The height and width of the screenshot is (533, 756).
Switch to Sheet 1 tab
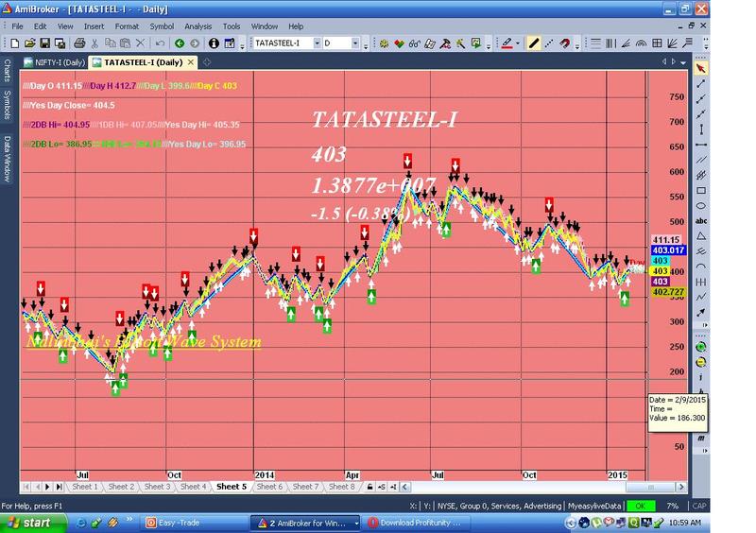85,487
